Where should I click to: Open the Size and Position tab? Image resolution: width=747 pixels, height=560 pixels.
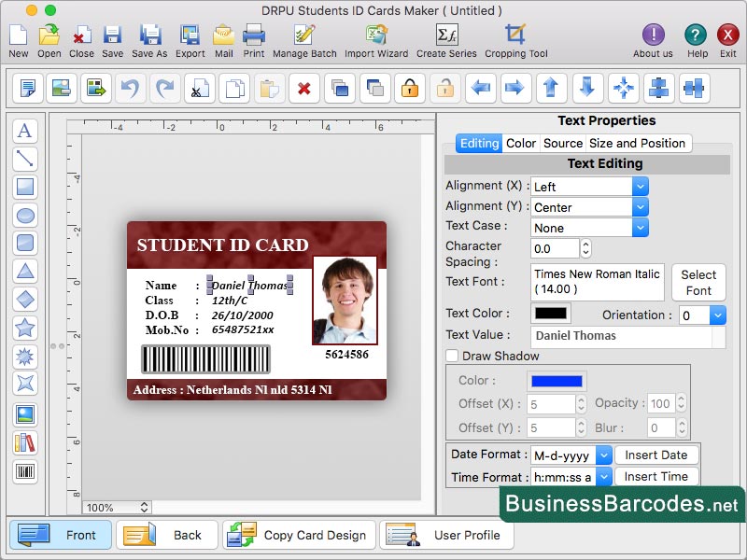point(639,143)
